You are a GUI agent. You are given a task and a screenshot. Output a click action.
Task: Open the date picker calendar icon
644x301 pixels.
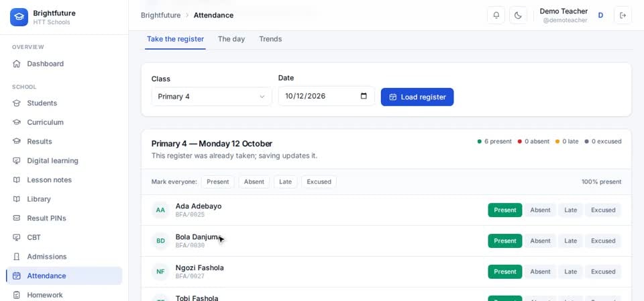[364, 96]
